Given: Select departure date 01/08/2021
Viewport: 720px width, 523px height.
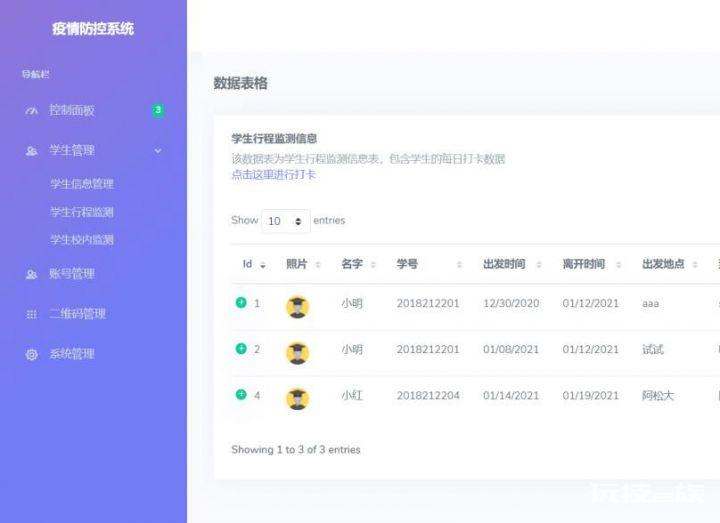Looking at the screenshot, I should point(511,349).
